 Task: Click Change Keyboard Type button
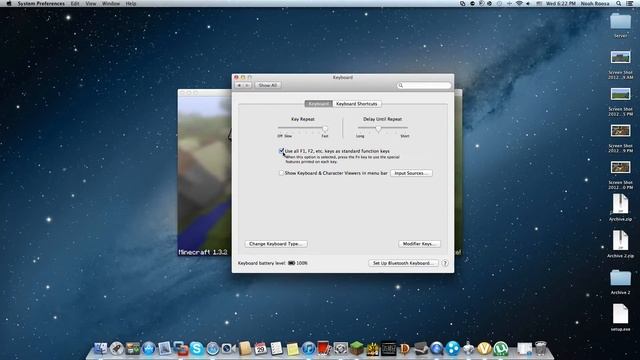(276, 244)
